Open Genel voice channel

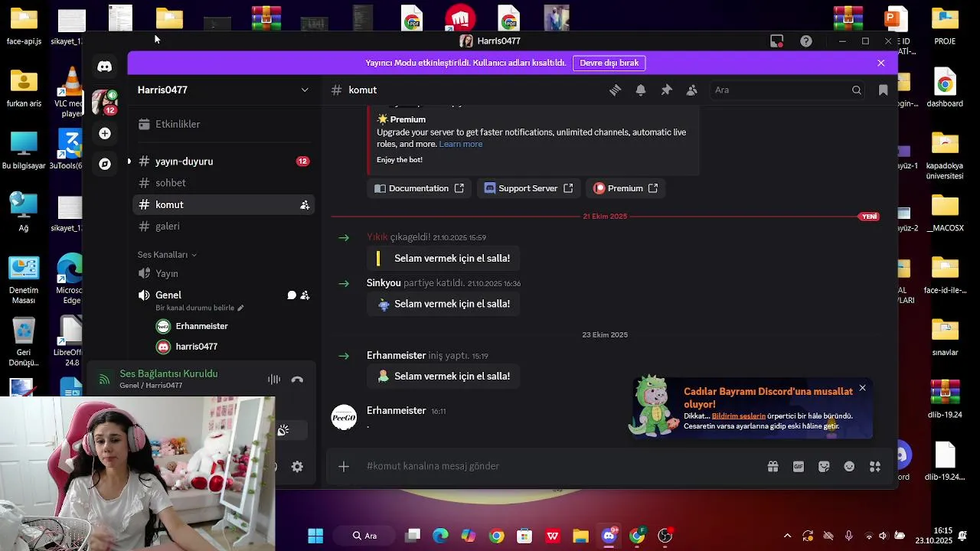pos(168,295)
